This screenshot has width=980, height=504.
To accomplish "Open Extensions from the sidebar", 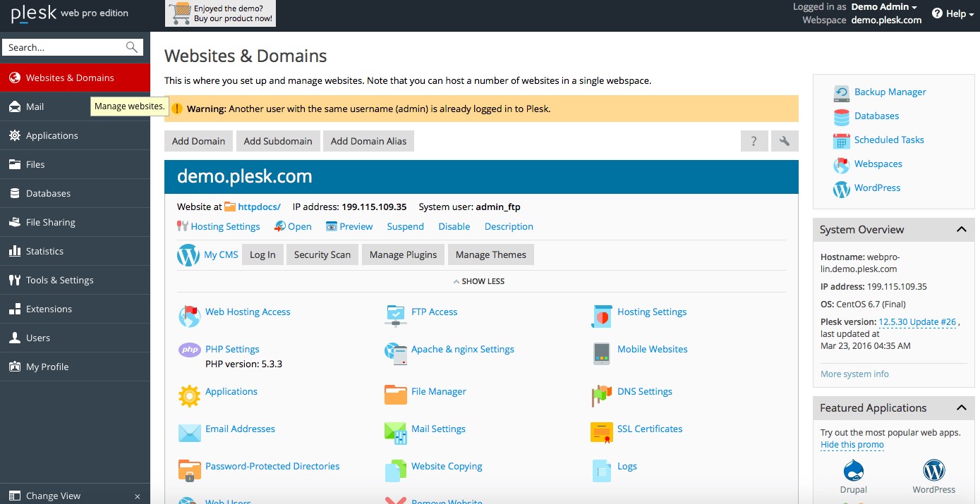I will tap(49, 309).
